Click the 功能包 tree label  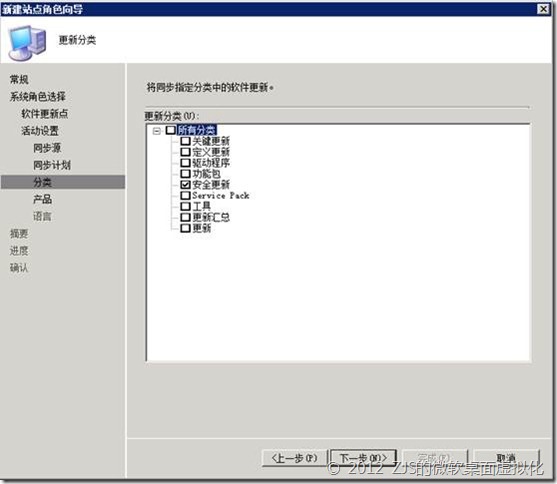pyautogui.click(x=206, y=174)
